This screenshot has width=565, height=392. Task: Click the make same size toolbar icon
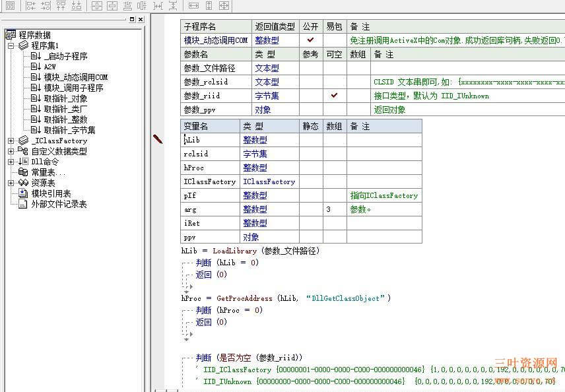pos(225,6)
